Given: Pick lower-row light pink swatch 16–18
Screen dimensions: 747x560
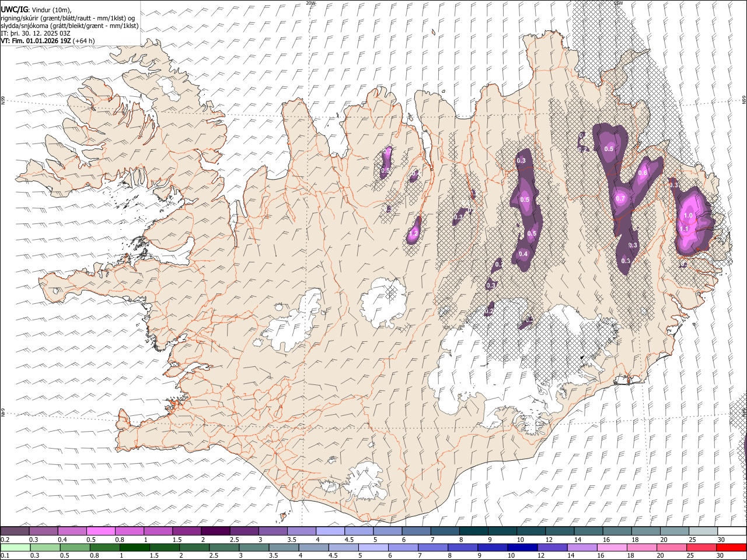Looking at the screenshot, I should coord(612,547).
